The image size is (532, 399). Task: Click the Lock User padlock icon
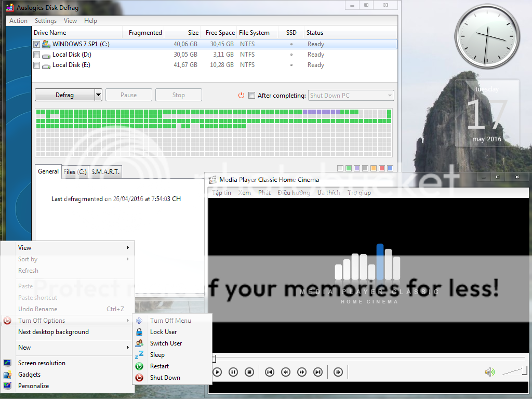click(x=139, y=332)
